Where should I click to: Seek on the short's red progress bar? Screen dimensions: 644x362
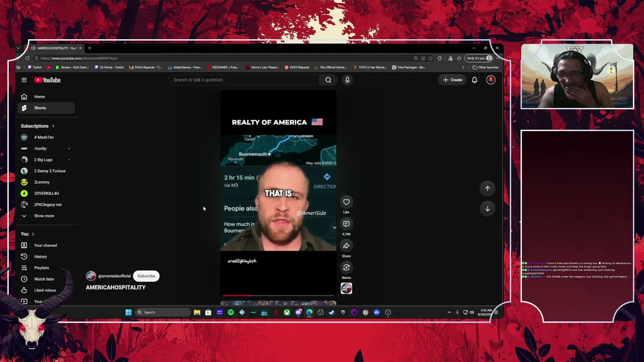278,296
